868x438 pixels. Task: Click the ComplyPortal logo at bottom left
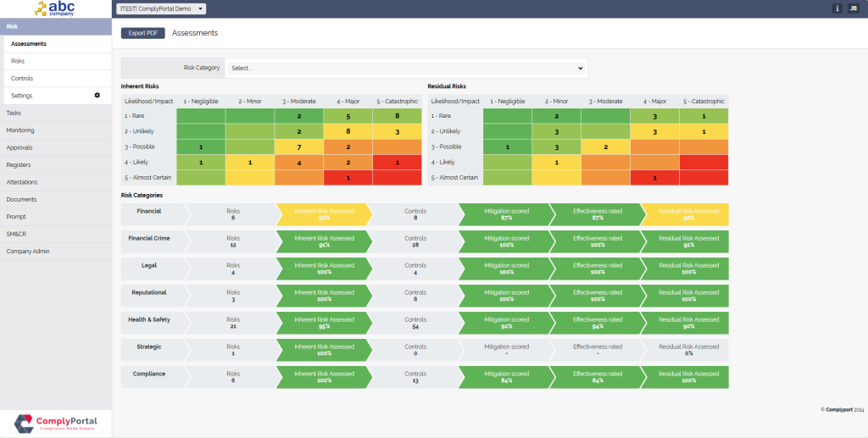[x=55, y=422]
